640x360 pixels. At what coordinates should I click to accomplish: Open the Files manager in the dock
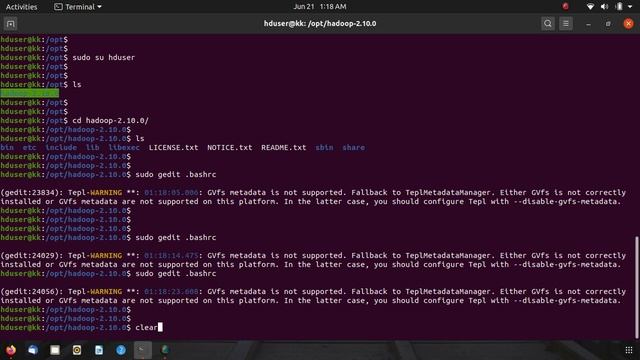coord(55,350)
